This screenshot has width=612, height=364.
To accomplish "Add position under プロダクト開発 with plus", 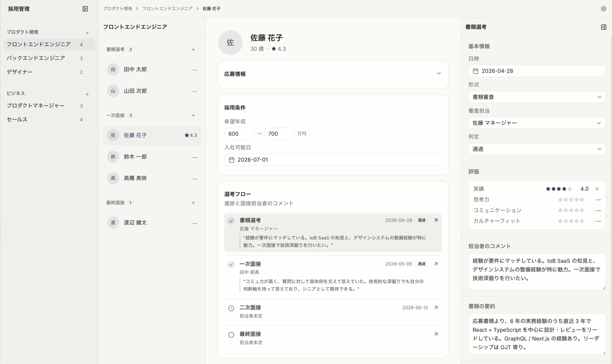I will (87, 33).
